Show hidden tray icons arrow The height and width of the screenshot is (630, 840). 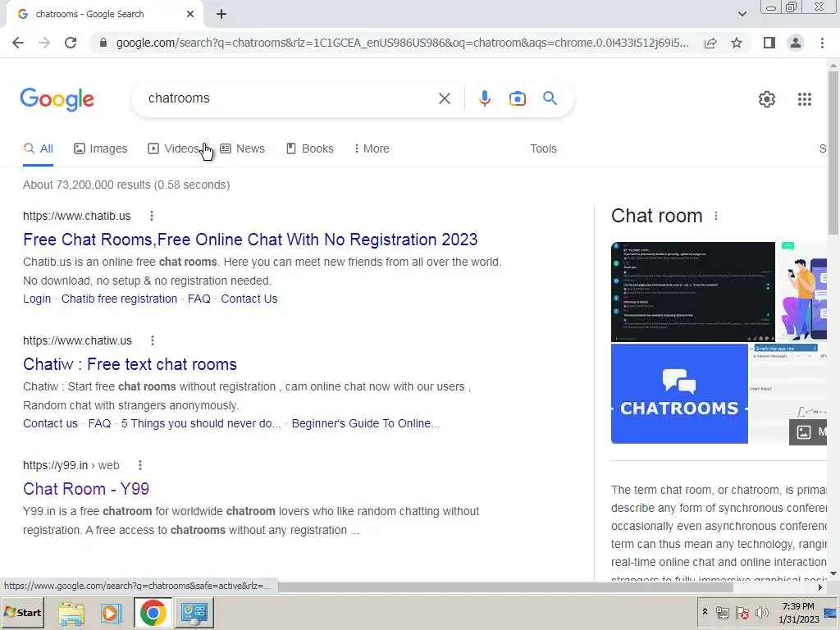pyautogui.click(x=705, y=612)
